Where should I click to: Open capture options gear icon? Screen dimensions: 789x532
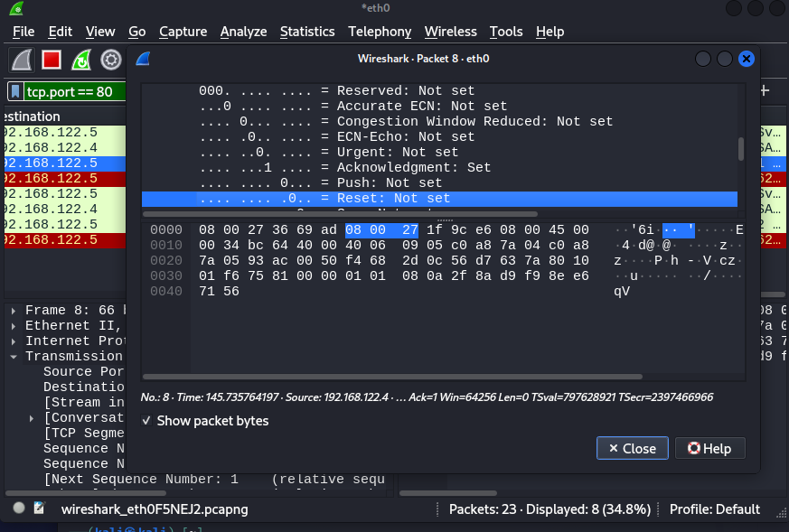110,61
